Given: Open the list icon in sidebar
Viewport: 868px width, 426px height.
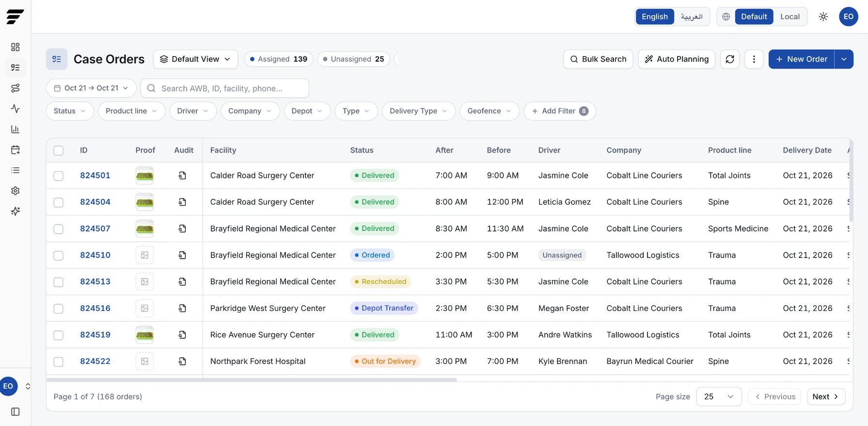Looking at the screenshot, I should (x=16, y=170).
